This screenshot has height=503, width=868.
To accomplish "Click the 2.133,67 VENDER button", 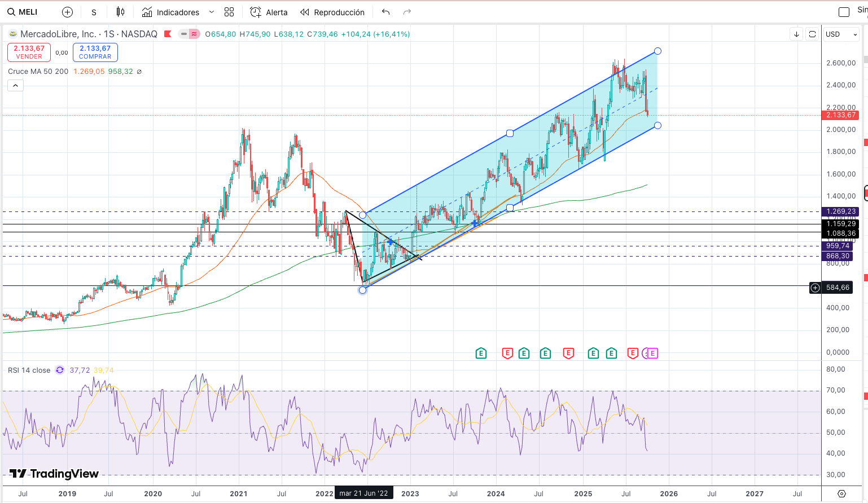I will coord(29,52).
